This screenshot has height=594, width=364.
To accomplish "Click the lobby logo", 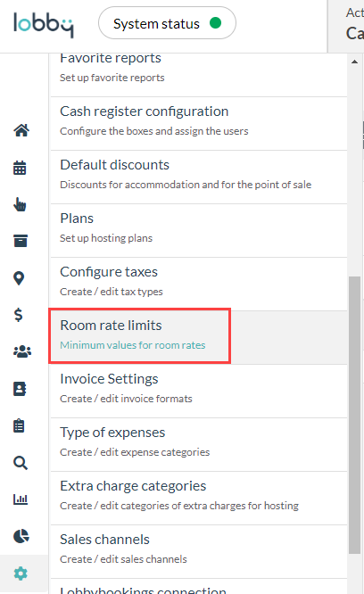I will [x=44, y=25].
